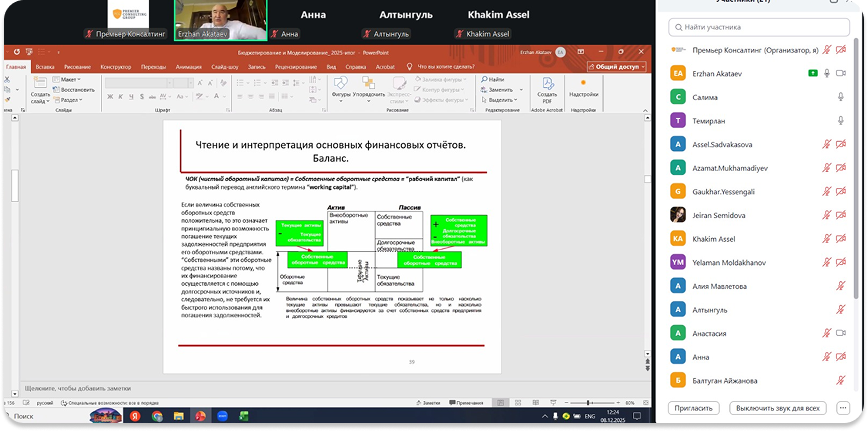Open the Конструктор ribbon tab
The image size is (868, 431).
[116, 66]
